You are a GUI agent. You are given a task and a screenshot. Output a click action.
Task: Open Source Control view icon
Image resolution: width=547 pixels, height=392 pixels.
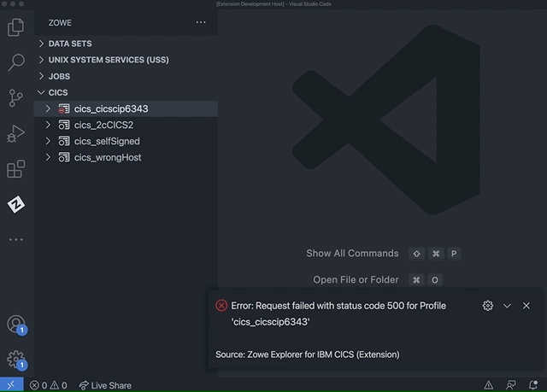coord(15,97)
